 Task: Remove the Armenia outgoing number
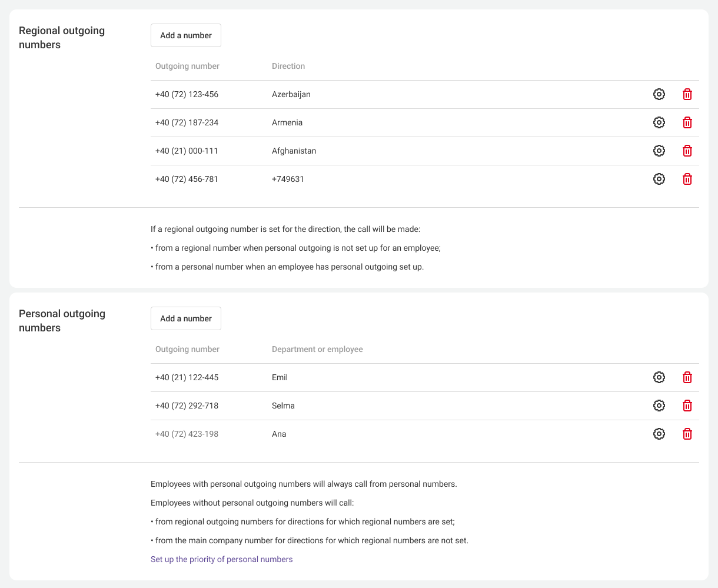pos(687,122)
